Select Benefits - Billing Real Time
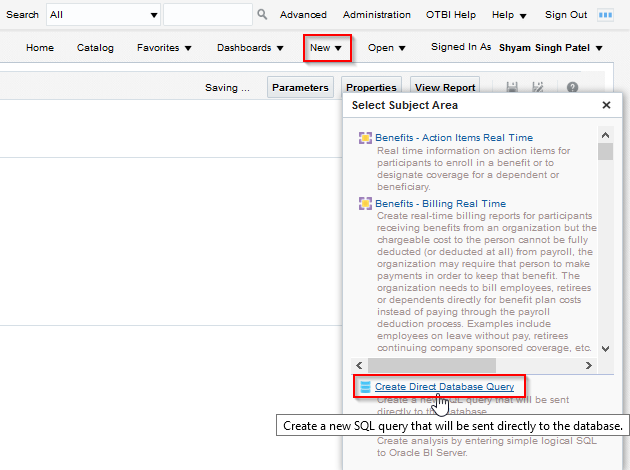This screenshot has height=470, width=630. (x=440, y=204)
